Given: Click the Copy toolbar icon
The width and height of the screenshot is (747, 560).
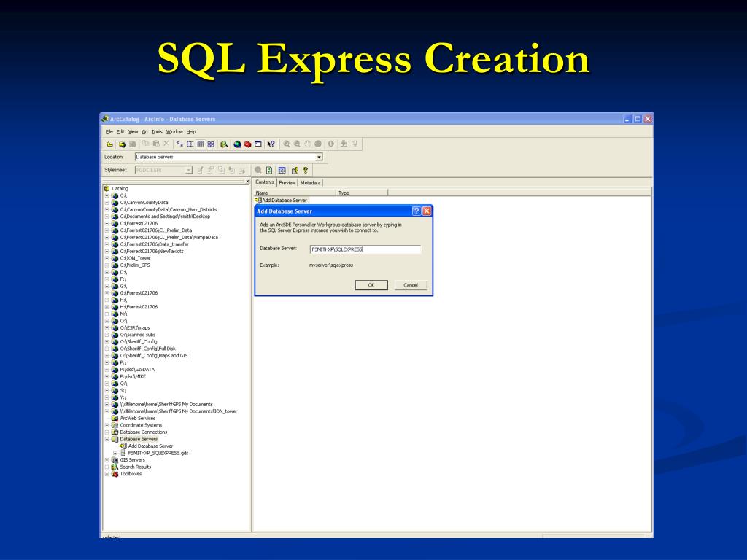Looking at the screenshot, I should pos(146,144).
